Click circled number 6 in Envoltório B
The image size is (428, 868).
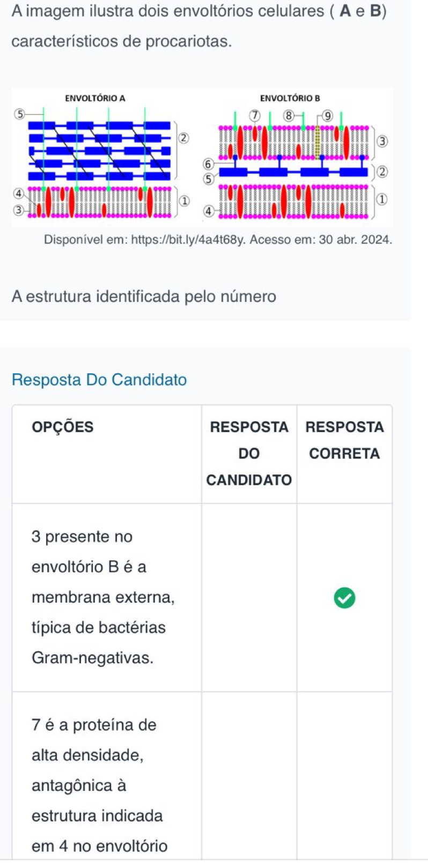tap(209, 164)
